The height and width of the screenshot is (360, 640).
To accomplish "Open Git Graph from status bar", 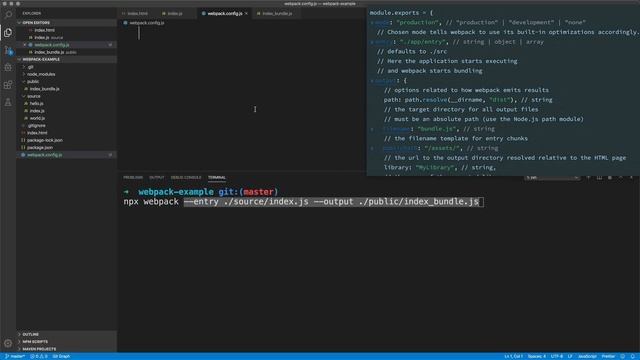I will coord(61,356).
